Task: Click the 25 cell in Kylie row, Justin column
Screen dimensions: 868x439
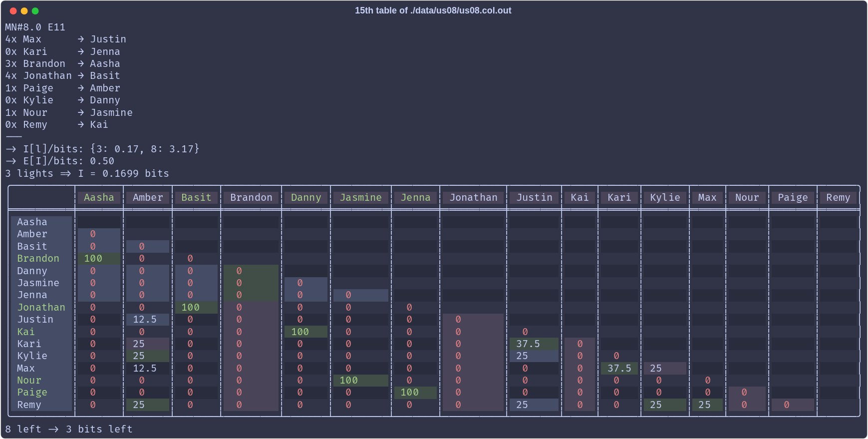Action: pos(535,356)
